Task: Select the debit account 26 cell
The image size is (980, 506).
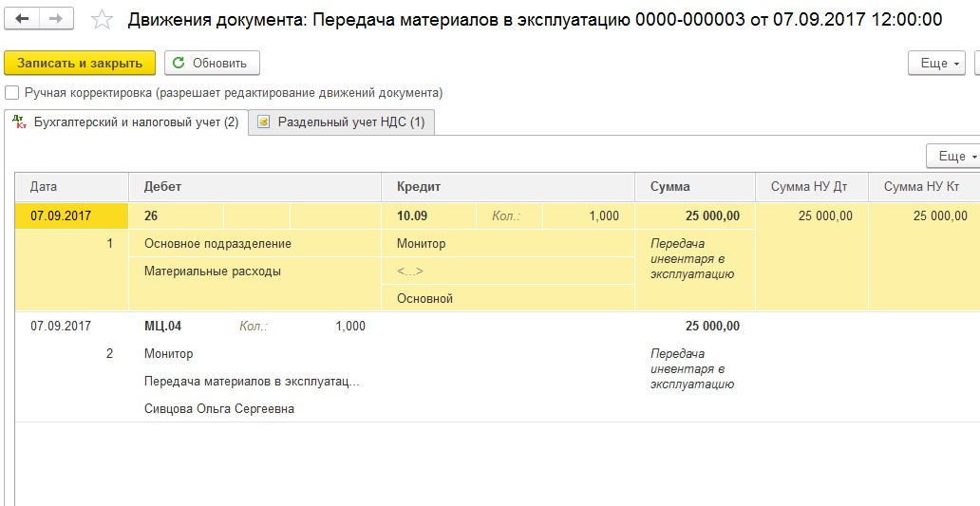Action: coord(152,216)
